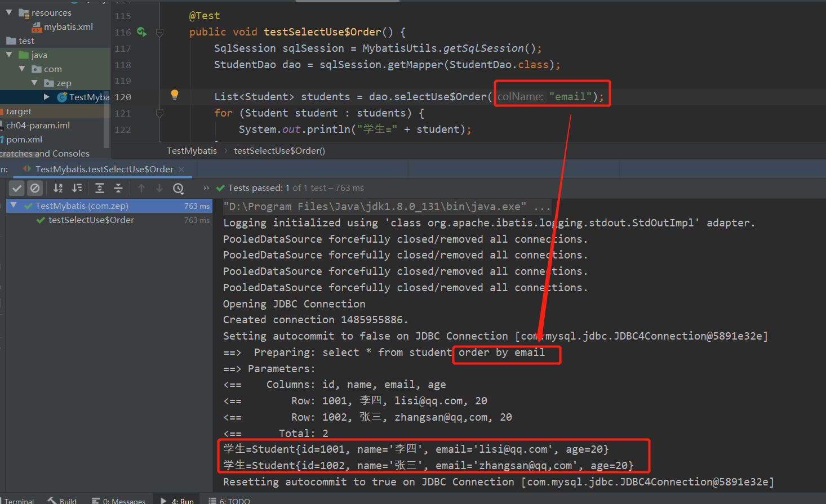
Task: Select Scratches and Consoles node
Action: click(45, 153)
